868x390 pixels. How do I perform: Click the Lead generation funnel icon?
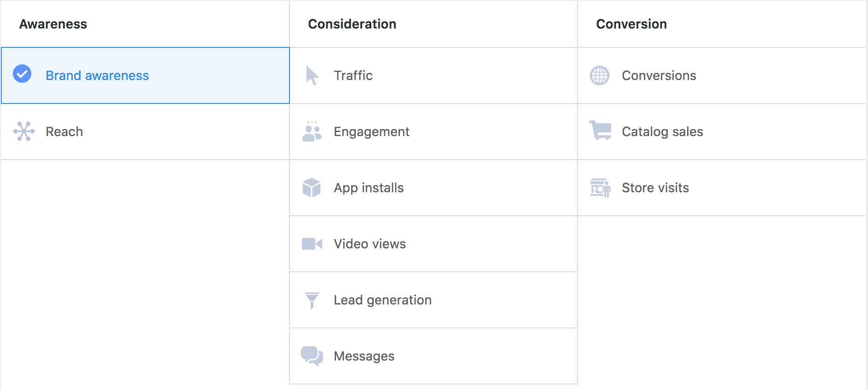pyautogui.click(x=312, y=300)
